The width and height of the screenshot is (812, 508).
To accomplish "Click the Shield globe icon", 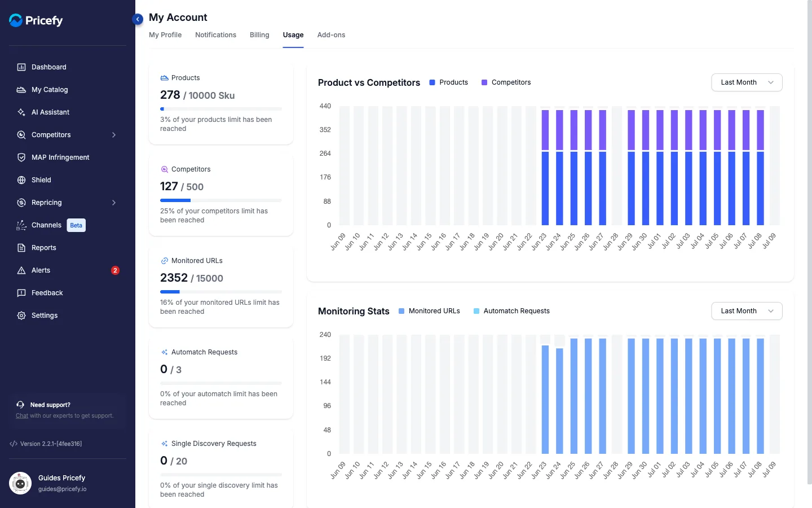I will 21,180.
